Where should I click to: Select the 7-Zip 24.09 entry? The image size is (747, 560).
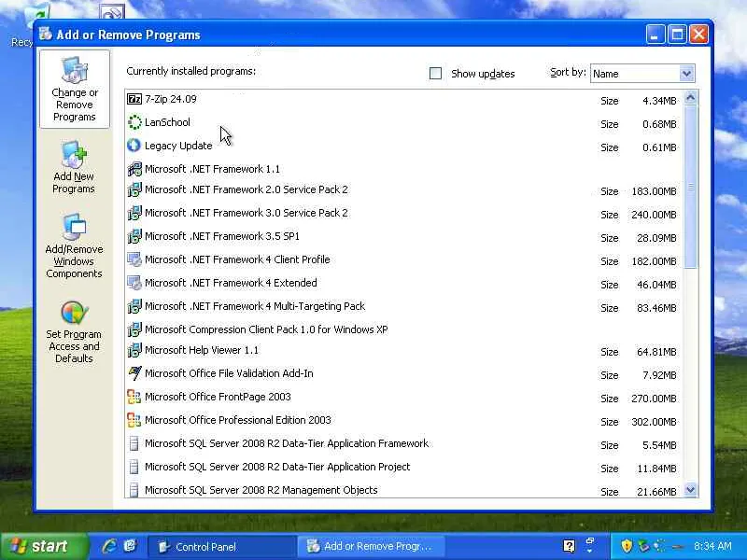404,99
